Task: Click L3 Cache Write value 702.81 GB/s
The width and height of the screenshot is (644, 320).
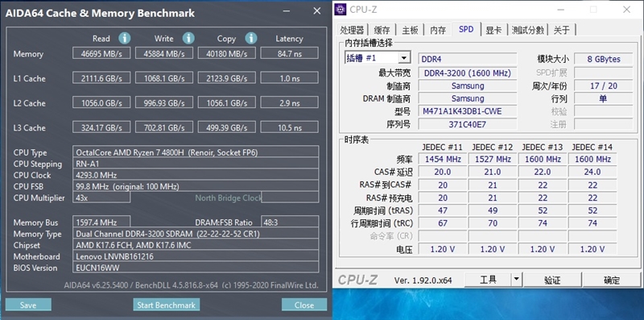Action: pyautogui.click(x=164, y=127)
